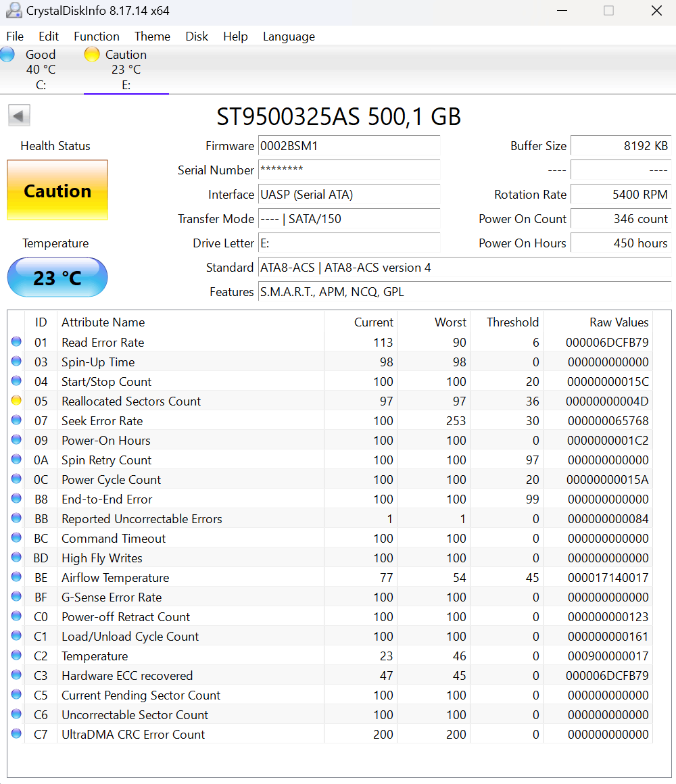
Task: Click status orb of Read Error Rate row
Action: tap(16, 341)
